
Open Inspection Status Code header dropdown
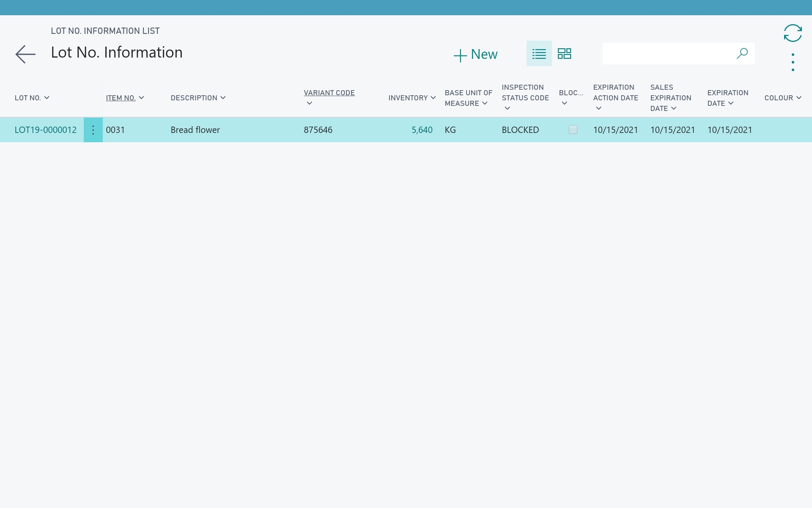tap(507, 108)
